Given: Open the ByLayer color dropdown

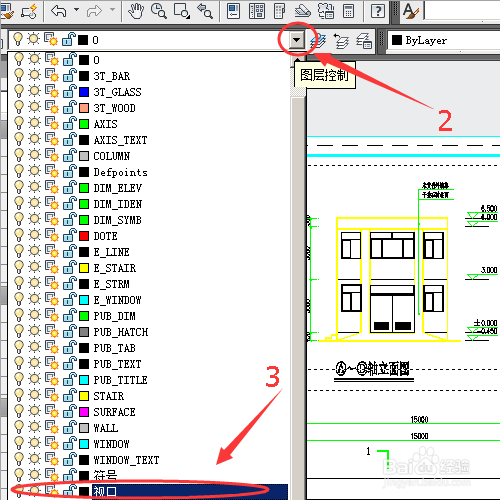Looking at the screenshot, I should (443, 41).
